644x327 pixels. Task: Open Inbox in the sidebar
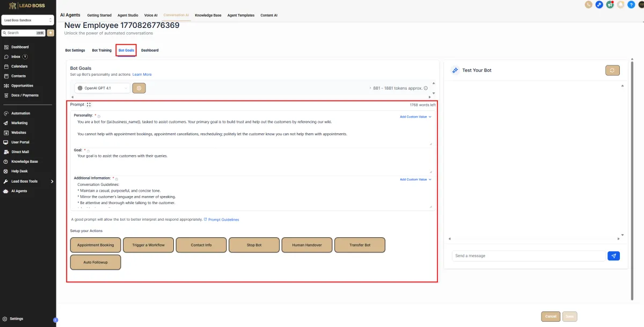click(15, 56)
